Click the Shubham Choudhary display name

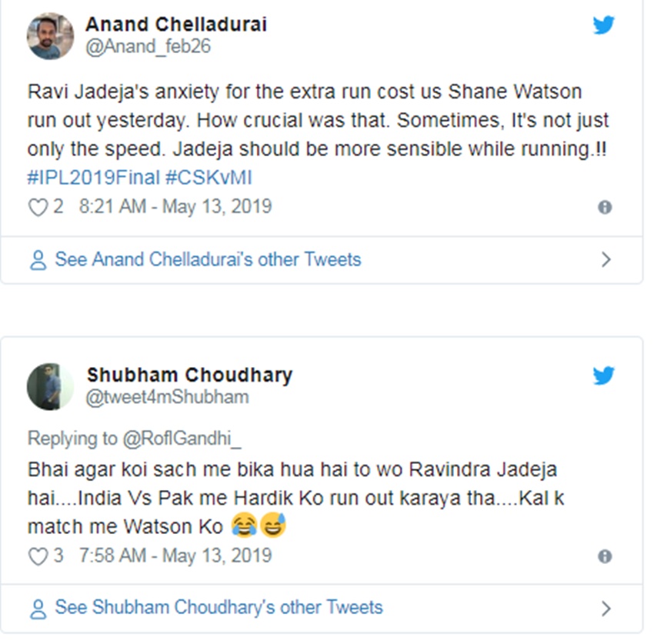point(189,375)
